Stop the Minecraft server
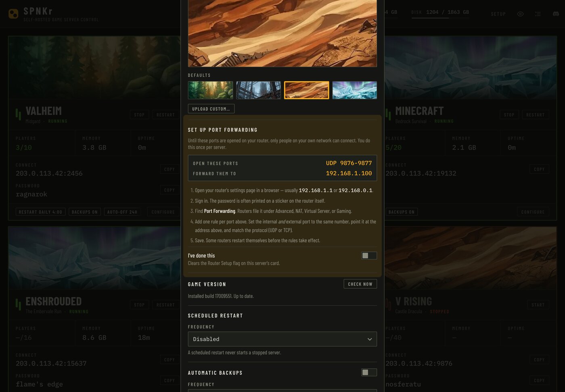Viewport: 565px width, 392px height. tap(509, 115)
